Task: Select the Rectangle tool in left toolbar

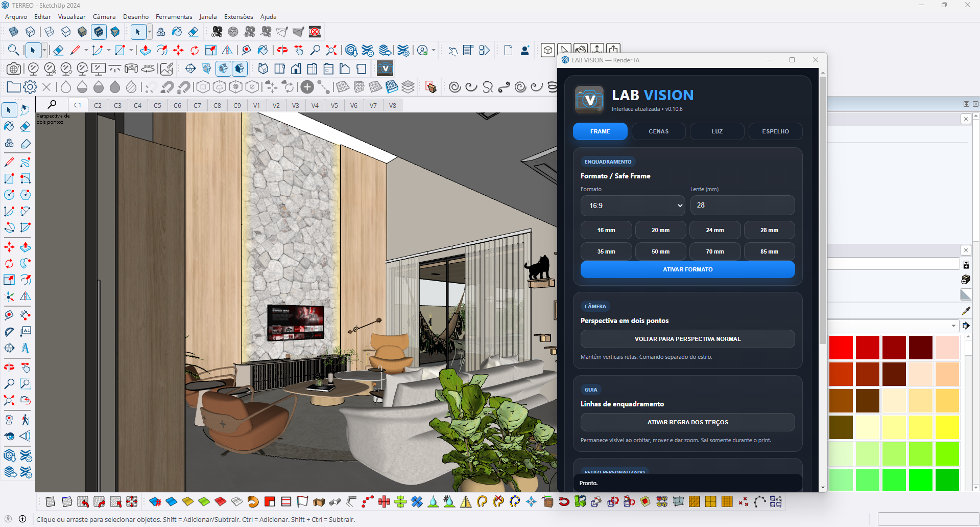Action: click(x=9, y=178)
